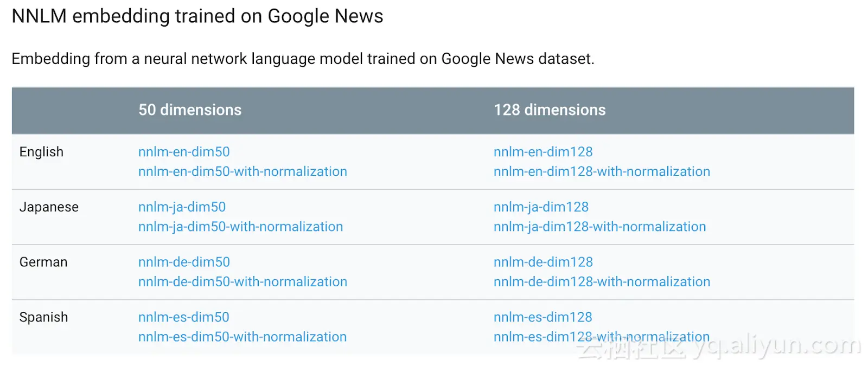Click the NNLM embedding page heading
868x366 pixels.
(197, 16)
